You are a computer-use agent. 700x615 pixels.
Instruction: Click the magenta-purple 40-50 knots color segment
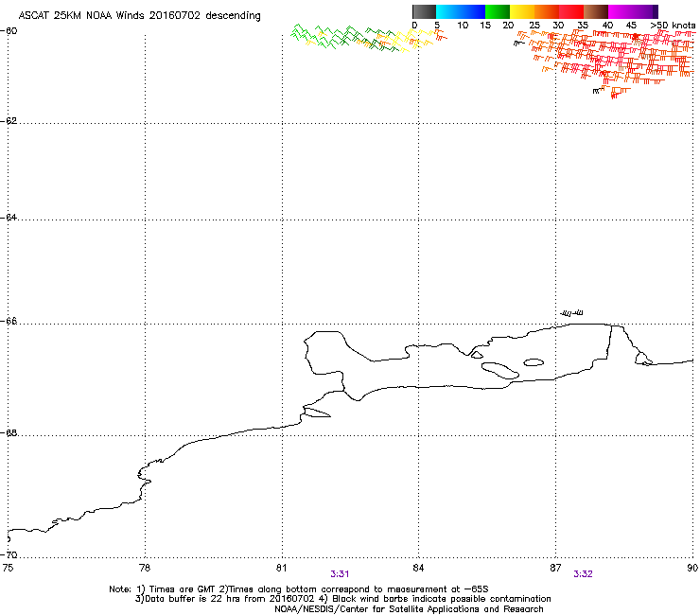(x=633, y=11)
